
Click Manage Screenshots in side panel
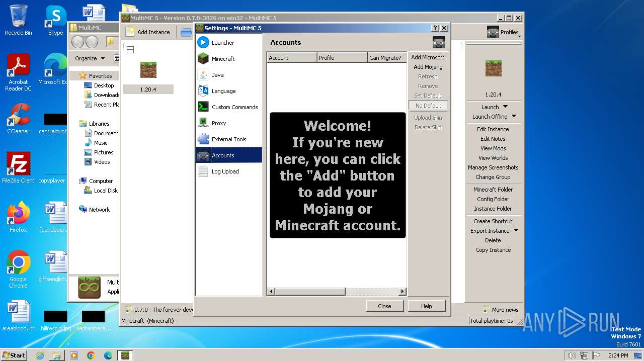click(493, 167)
